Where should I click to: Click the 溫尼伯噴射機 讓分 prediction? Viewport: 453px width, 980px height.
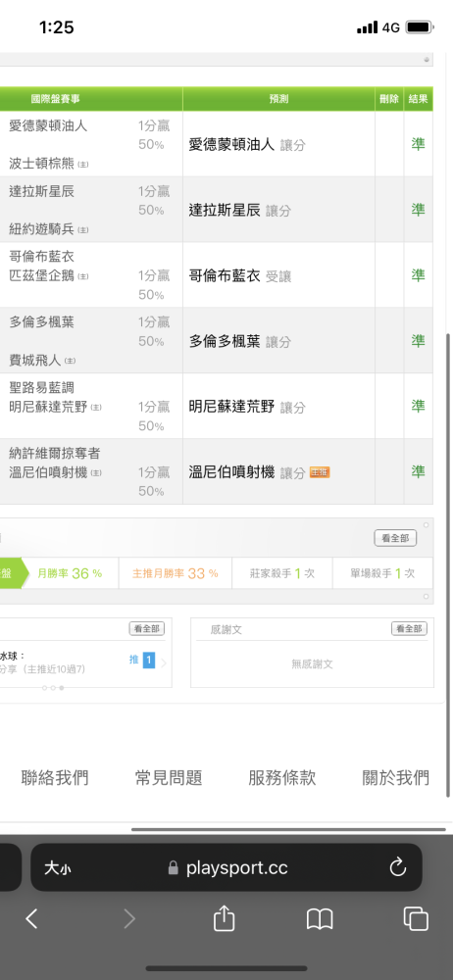click(247, 473)
